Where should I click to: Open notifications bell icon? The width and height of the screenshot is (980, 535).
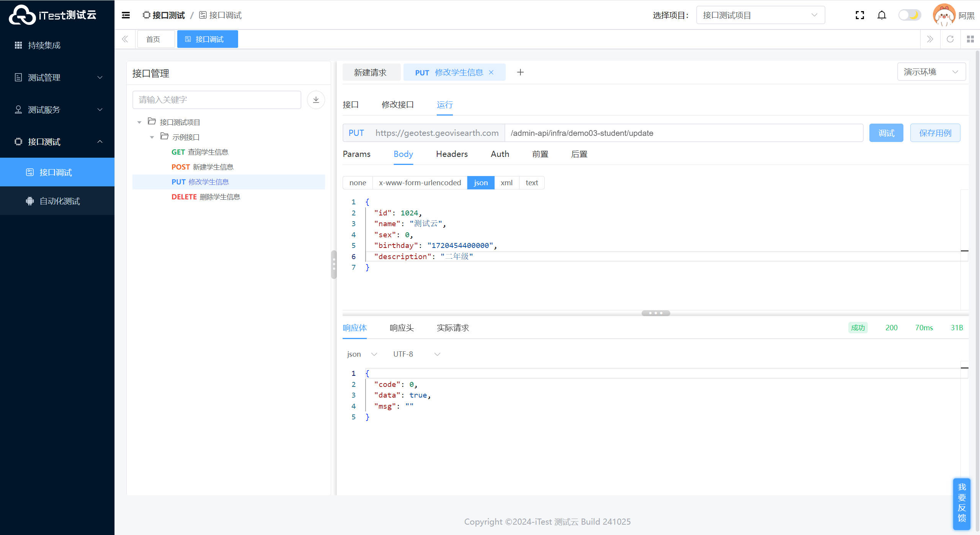882,15
